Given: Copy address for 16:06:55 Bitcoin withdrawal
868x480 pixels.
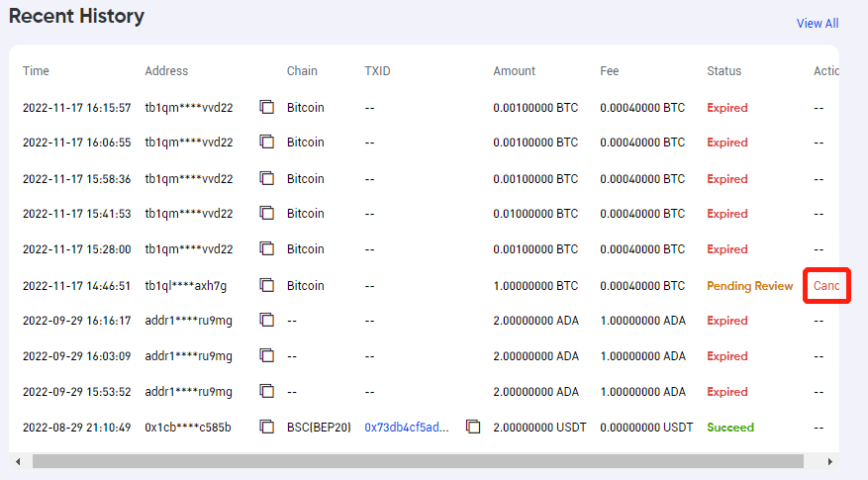Looking at the screenshot, I should click(266, 143).
